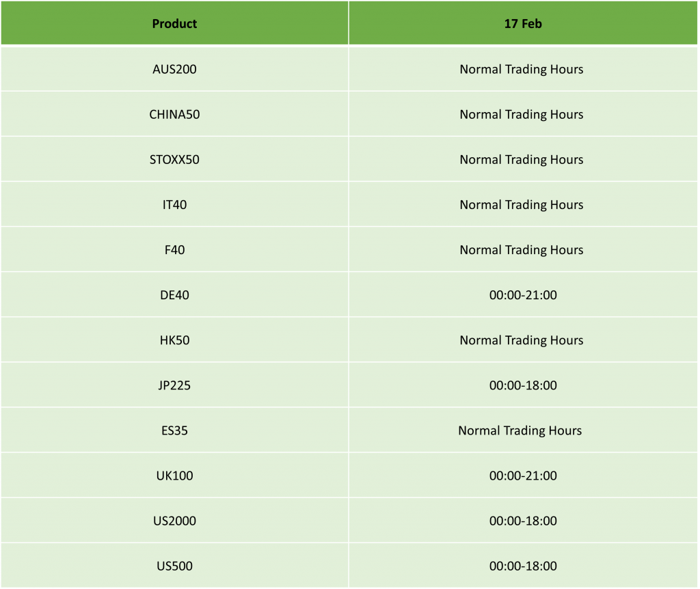Click JP225's 00:00-18:00 trading hours

[x=523, y=385]
